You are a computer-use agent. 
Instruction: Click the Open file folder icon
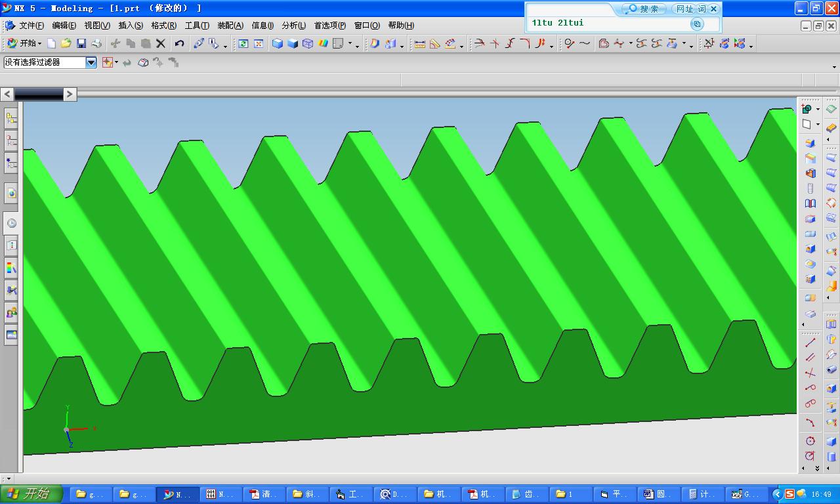pos(66,44)
